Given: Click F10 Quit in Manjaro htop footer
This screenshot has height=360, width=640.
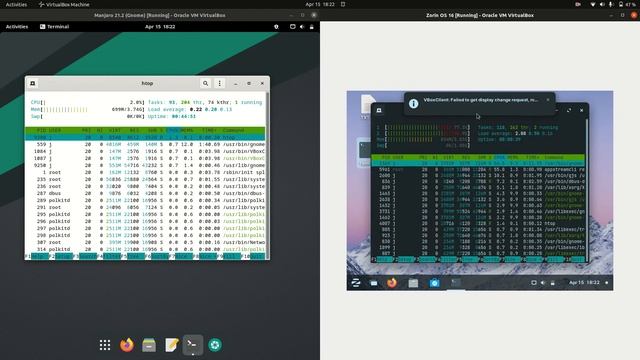Looking at the screenshot, I should [x=253, y=256].
